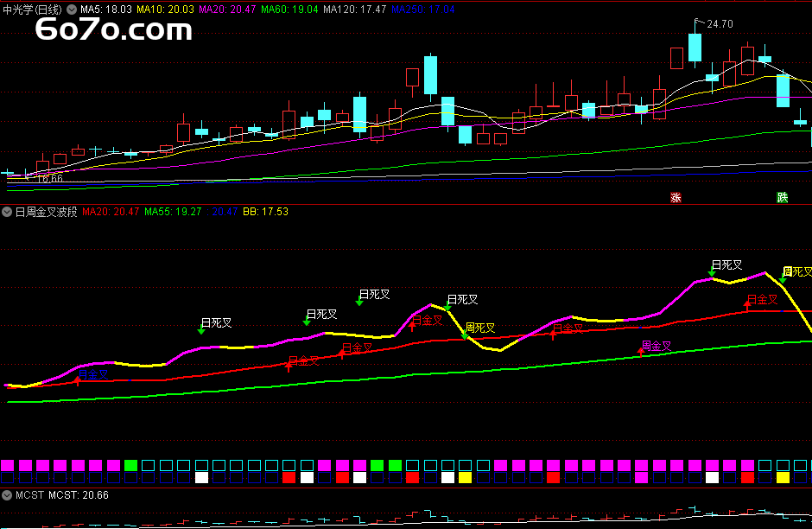The image size is (812, 529).
Task: Click the green 跌 marker
Action: [783, 197]
